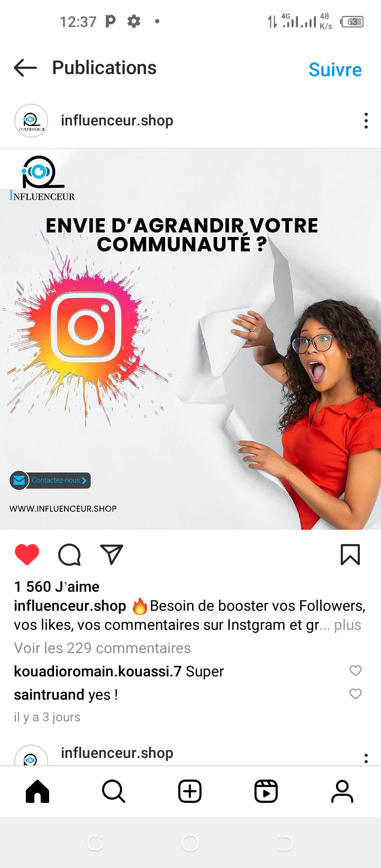Tap the Contactez-nous button in the post image

50,481
